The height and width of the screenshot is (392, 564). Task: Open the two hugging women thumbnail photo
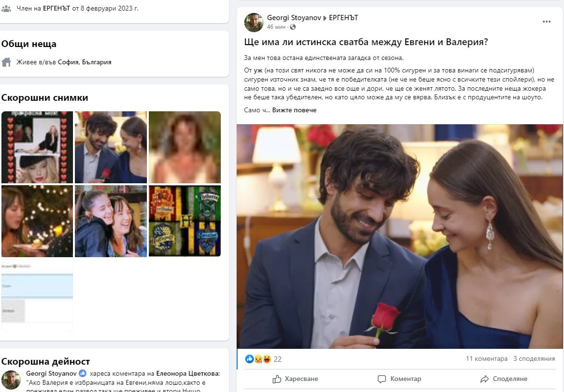pos(111,221)
